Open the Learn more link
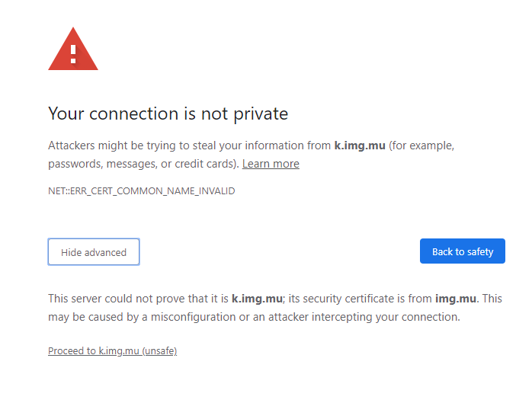The height and width of the screenshot is (419, 532). [271, 164]
